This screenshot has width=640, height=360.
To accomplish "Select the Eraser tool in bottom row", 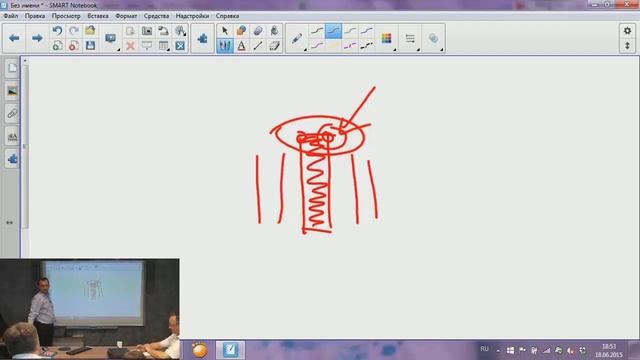I will (x=274, y=45).
